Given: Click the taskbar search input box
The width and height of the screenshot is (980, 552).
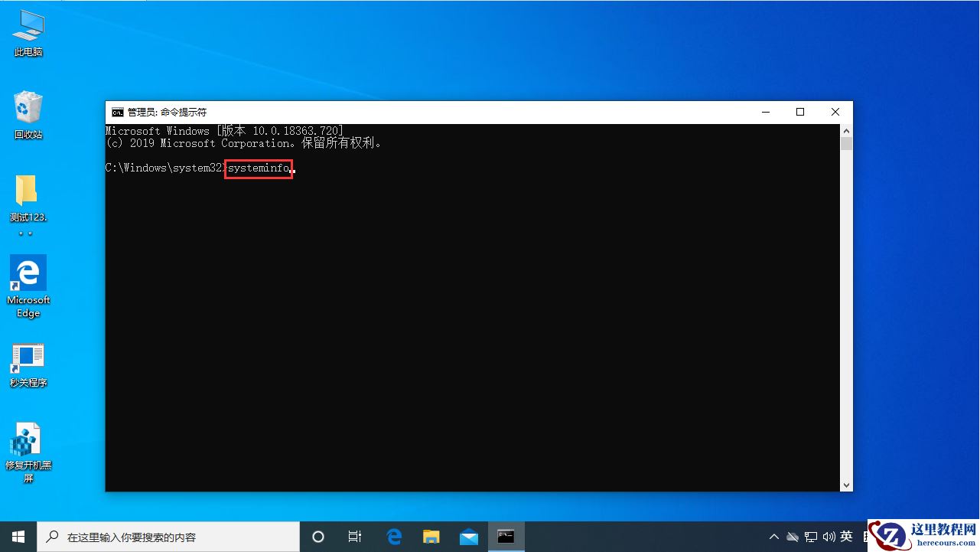Looking at the screenshot, I should click(x=168, y=537).
